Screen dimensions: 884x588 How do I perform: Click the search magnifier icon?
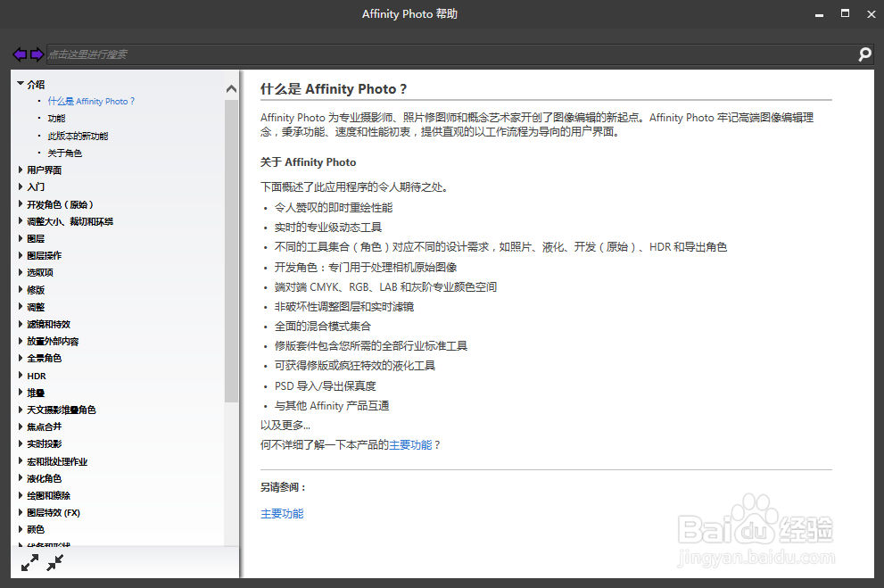(863, 54)
